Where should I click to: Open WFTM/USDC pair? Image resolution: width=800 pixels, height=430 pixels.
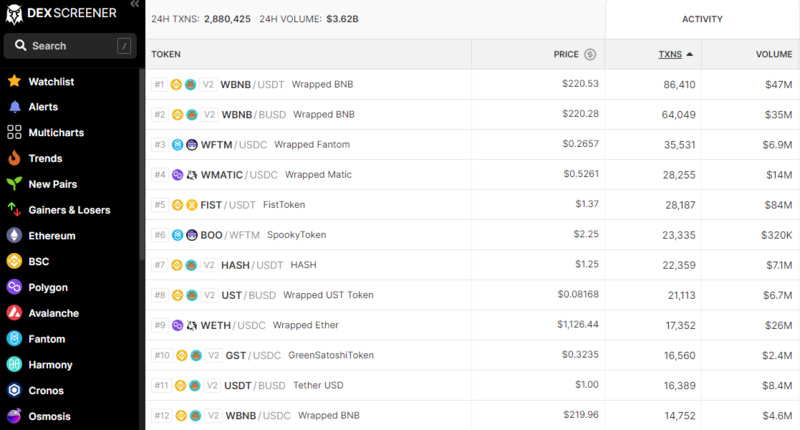(x=472, y=144)
